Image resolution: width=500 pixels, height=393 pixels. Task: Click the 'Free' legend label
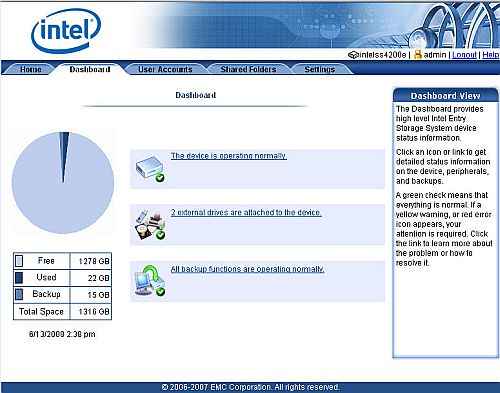pyautogui.click(x=46, y=261)
